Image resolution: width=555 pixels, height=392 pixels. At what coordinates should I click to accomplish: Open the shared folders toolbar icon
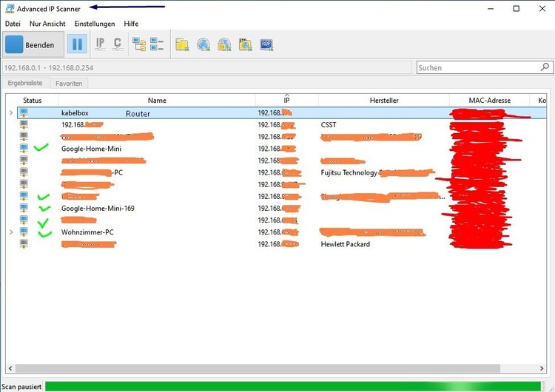point(182,44)
